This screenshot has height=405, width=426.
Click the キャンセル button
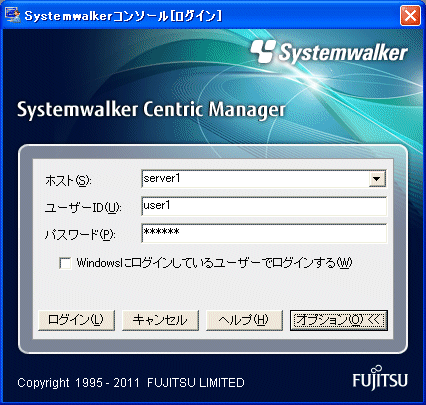click(x=160, y=320)
